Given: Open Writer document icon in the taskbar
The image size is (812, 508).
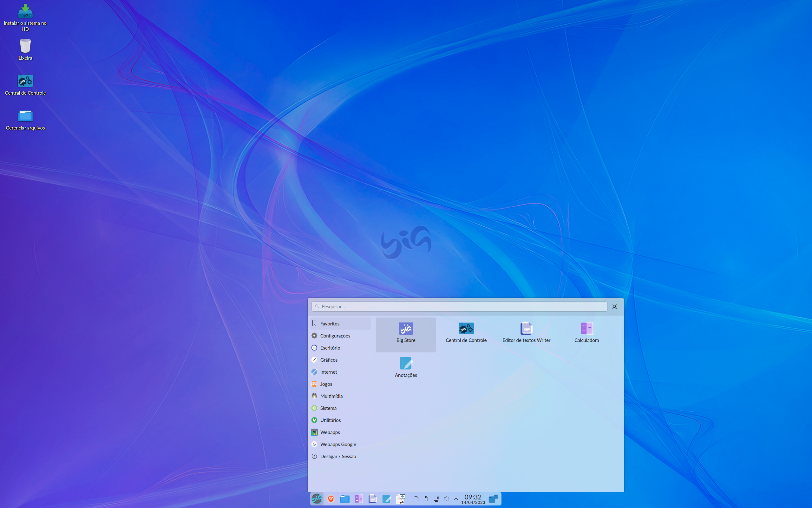Looking at the screenshot, I should [x=372, y=498].
